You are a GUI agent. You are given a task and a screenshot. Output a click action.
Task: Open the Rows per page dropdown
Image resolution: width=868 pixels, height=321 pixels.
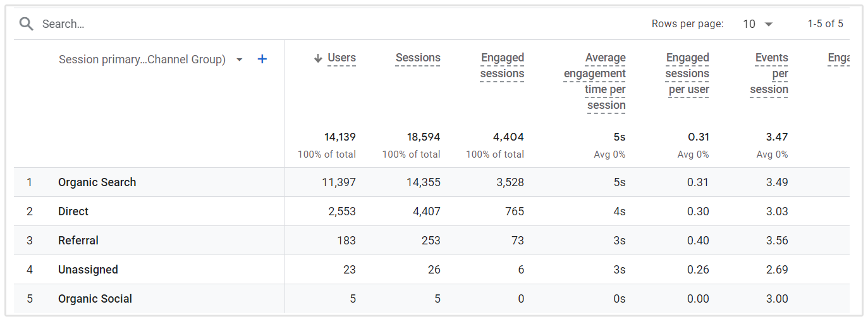tap(758, 24)
